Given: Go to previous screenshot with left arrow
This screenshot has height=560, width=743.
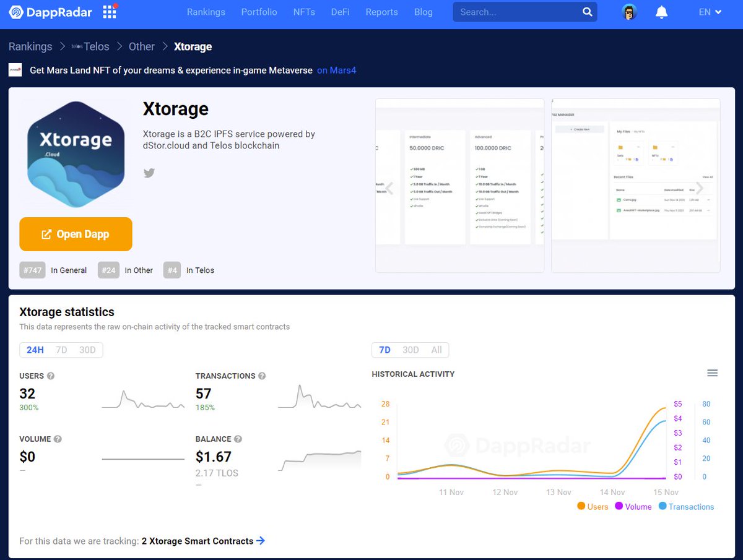Looking at the screenshot, I should pos(389,189).
